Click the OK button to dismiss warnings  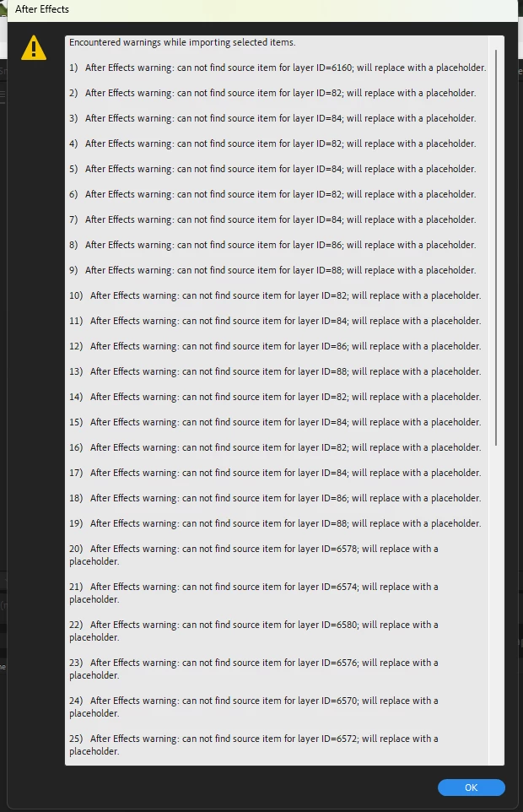click(x=472, y=788)
